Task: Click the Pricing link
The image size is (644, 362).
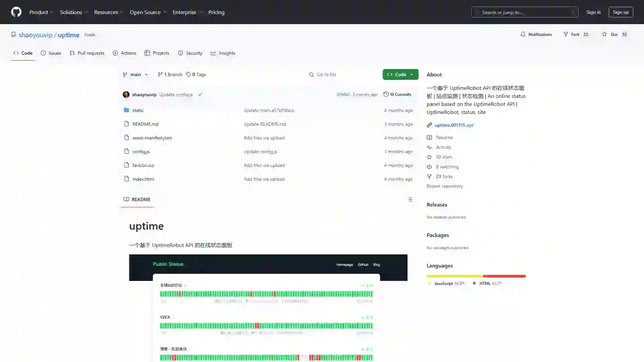Action: (x=216, y=12)
